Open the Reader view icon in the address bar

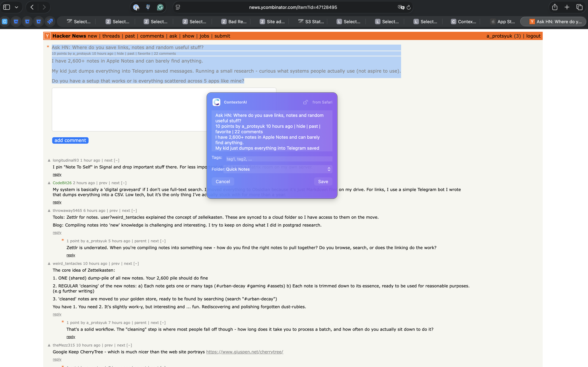[x=178, y=7]
